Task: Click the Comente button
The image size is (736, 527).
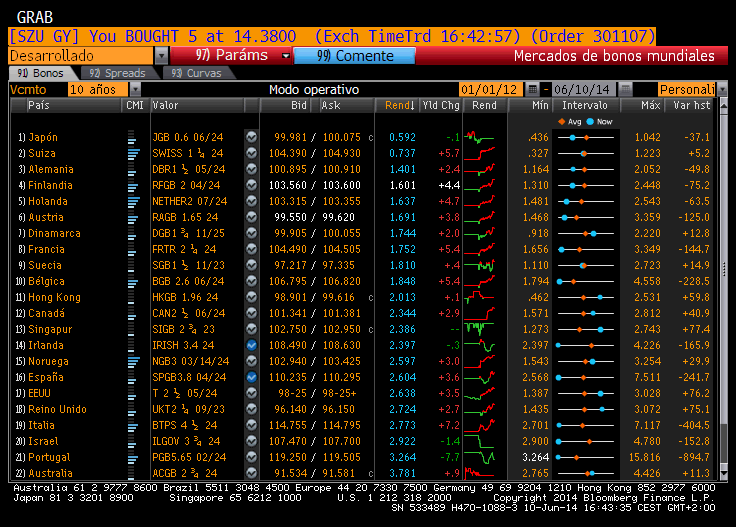Action: (354, 56)
